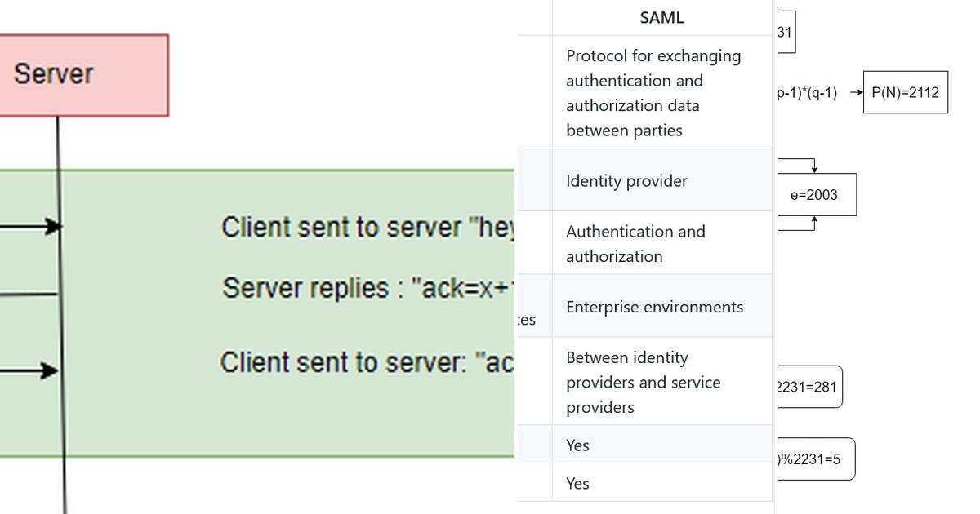Click the Authentication and authorization cell

661,243
